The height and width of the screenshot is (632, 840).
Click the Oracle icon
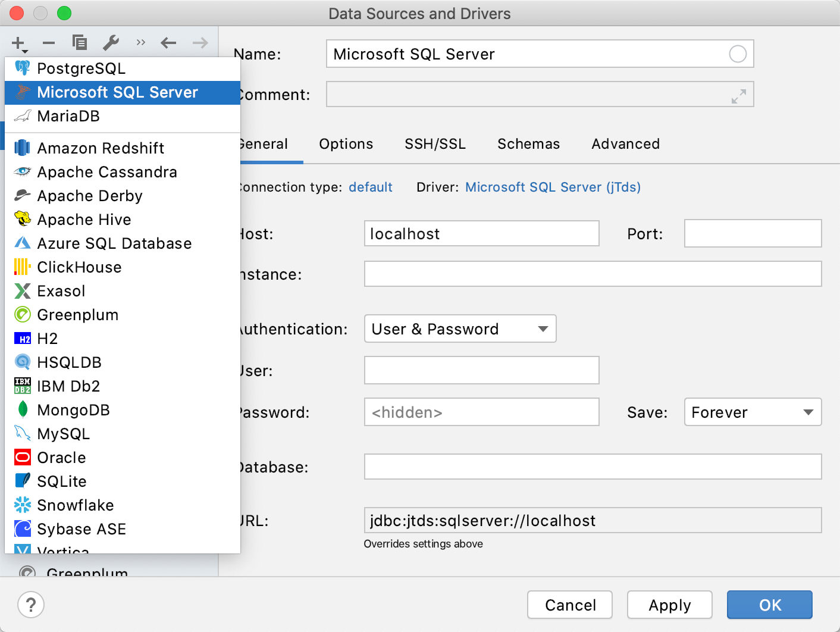pyautogui.click(x=23, y=457)
